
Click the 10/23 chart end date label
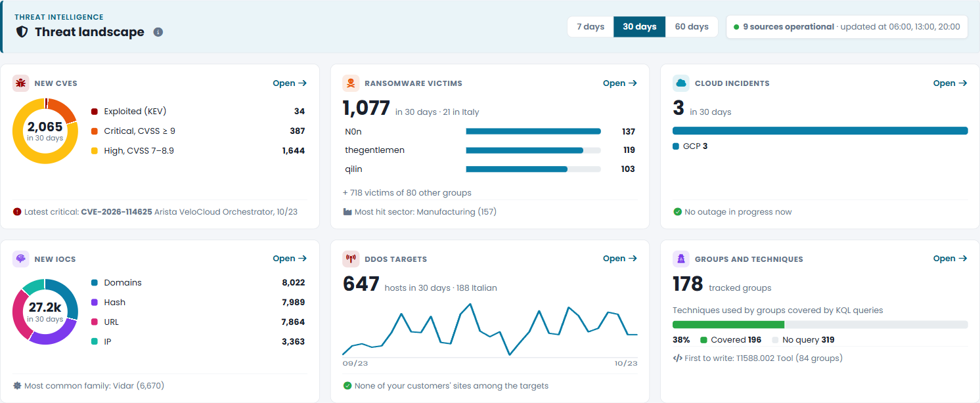click(x=626, y=364)
